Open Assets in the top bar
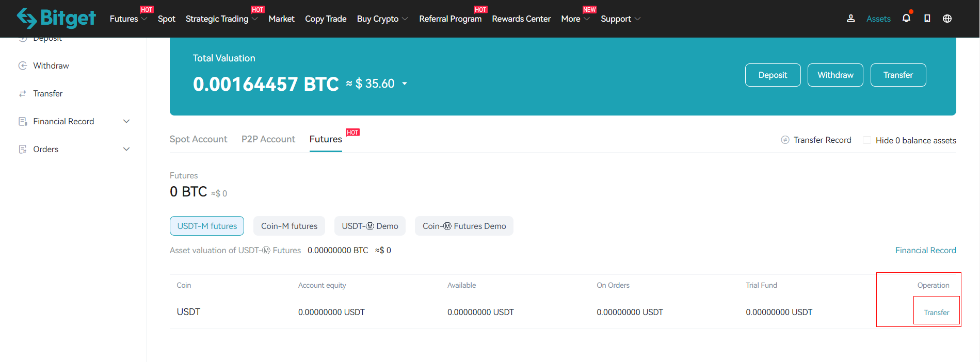Image resolution: width=980 pixels, height=362 pixels. click(878, 19)
